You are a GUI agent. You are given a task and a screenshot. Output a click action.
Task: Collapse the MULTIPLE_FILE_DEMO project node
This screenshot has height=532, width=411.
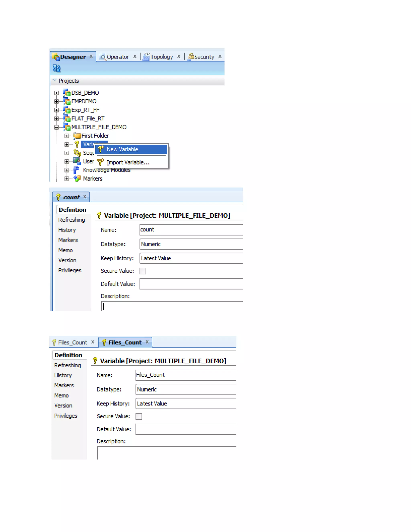[x=56, y=127]
